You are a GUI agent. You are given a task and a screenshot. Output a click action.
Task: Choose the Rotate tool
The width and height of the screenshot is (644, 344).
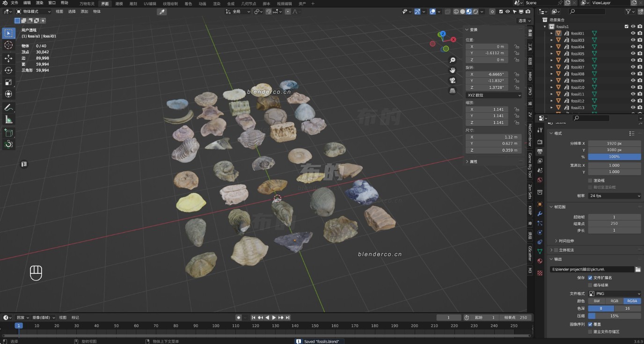point(8,70)
